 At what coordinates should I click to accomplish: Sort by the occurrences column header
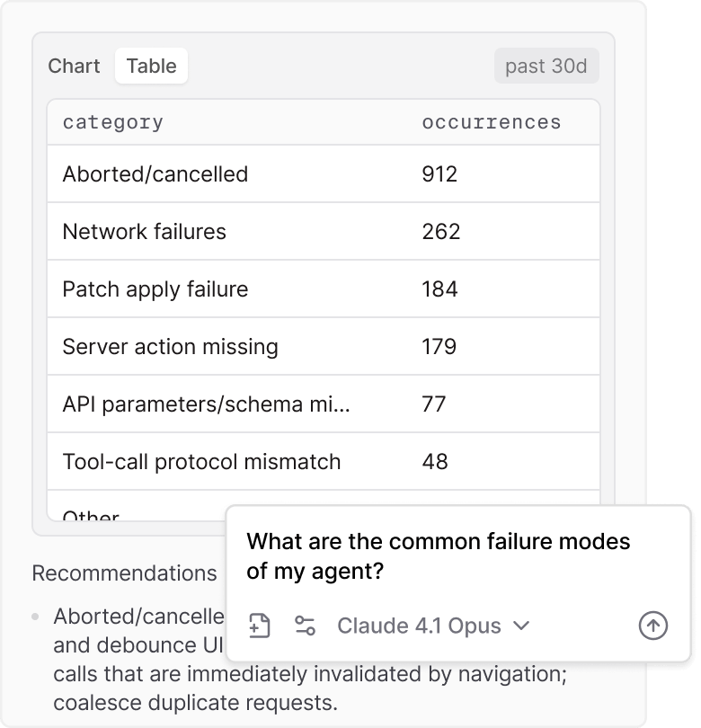492,122
